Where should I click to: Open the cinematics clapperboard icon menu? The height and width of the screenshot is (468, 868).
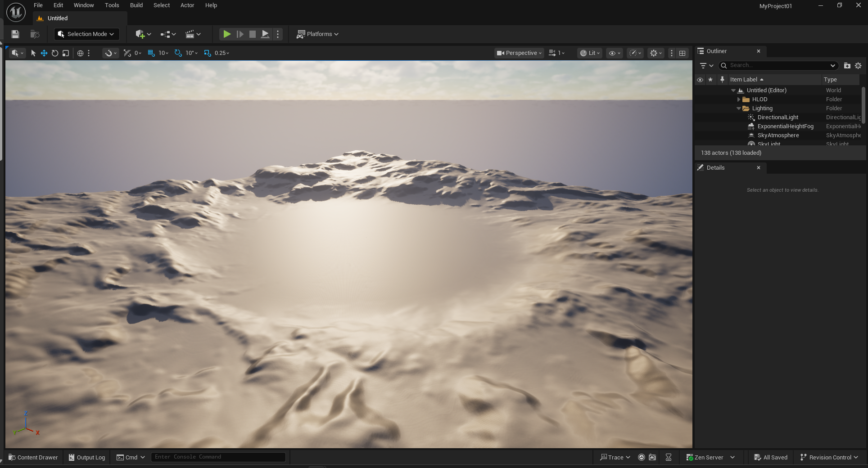click(193, 34)
